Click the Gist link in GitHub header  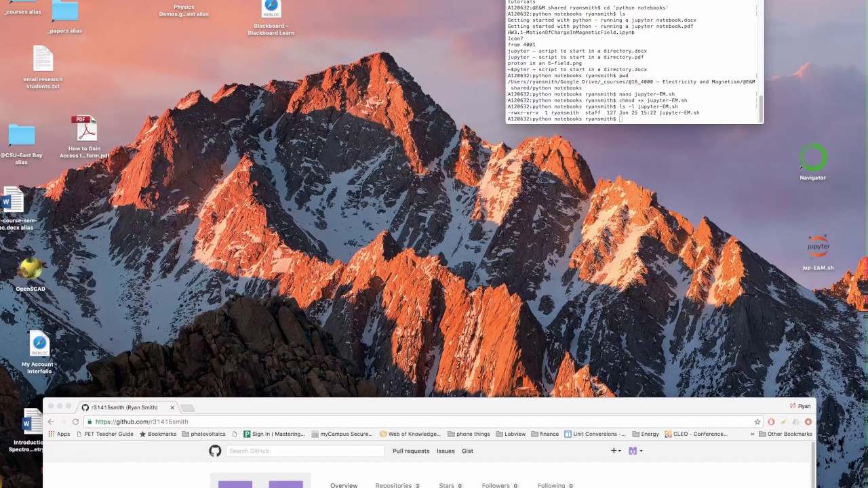pyautogui.click(x=468, y=451)
